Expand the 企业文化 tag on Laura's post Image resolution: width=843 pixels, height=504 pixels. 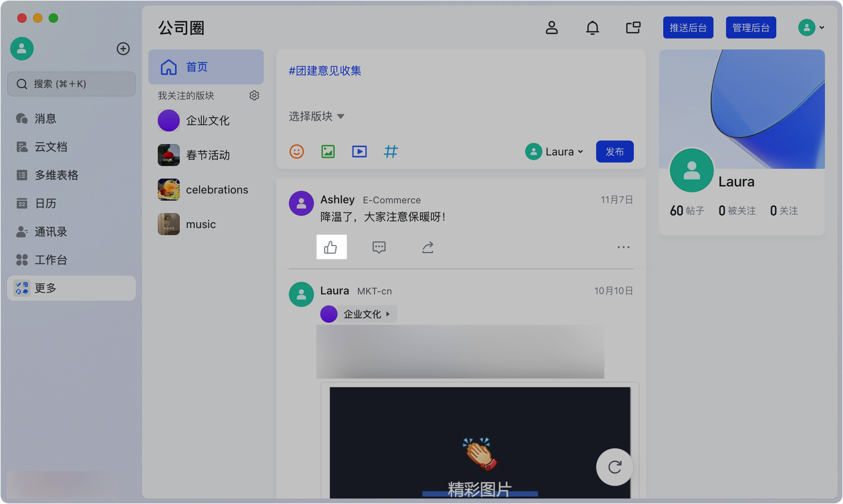click(359, 314)
